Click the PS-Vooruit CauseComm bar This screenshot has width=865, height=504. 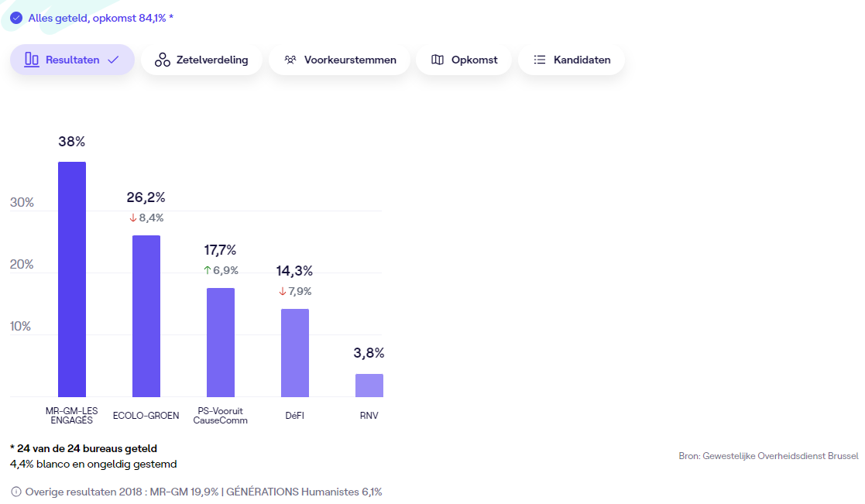(x=221, y=342)
